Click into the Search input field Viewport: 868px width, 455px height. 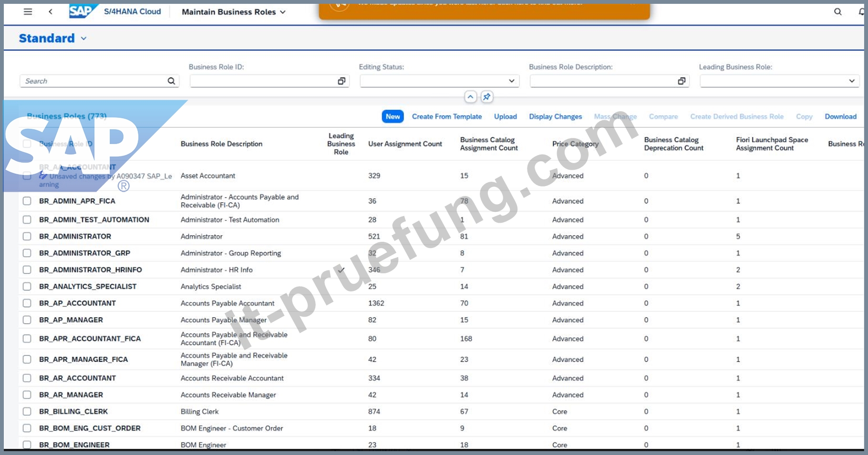click(x=93, y=81)
